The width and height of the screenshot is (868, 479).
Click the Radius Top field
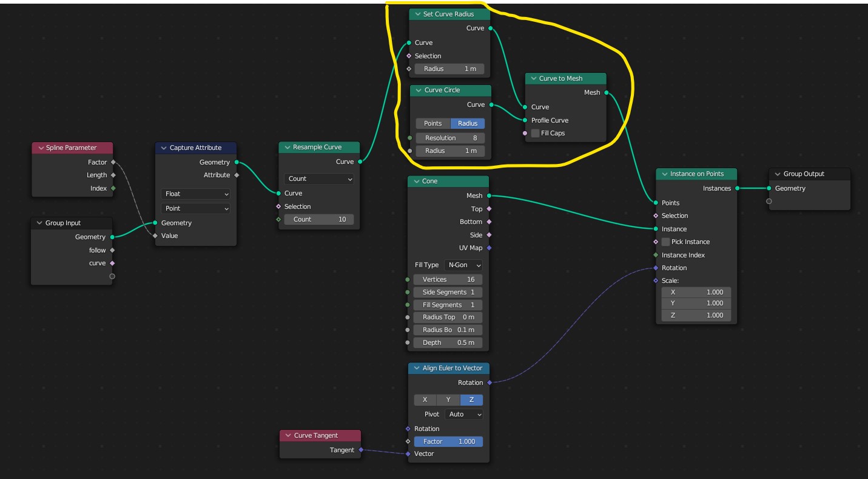448,317
